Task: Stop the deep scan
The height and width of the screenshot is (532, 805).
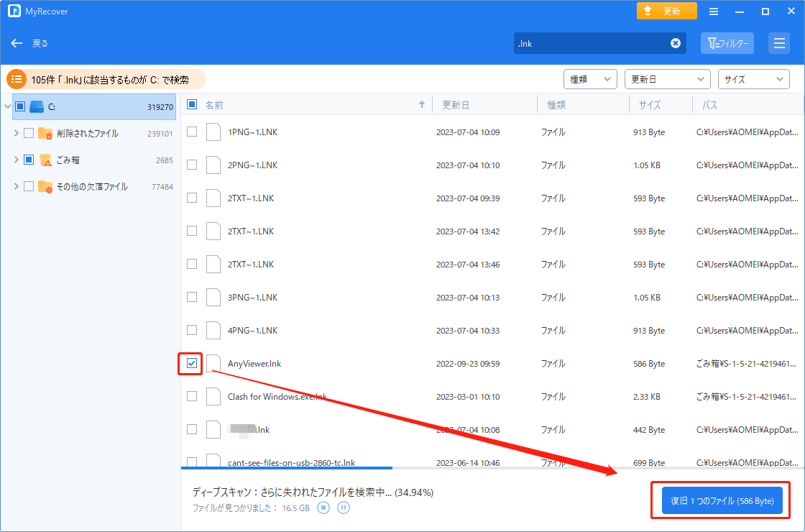Action: [x=323, y=508]
